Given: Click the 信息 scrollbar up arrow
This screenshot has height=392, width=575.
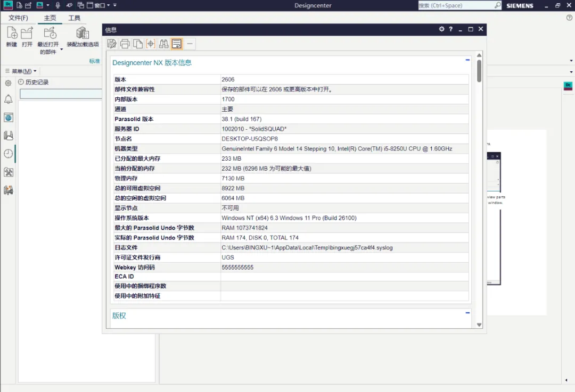Looking at the screenshot, I should pos(479,55).
